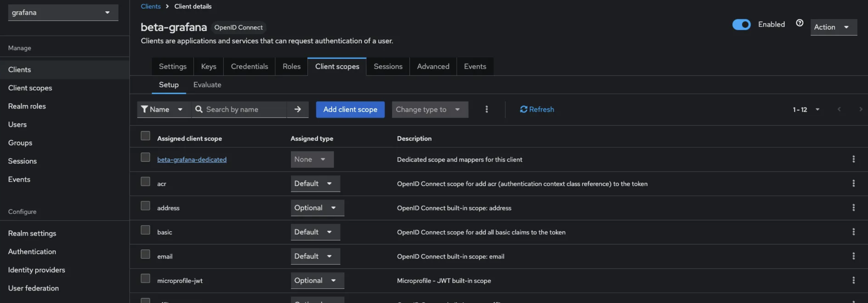The image size is (868, 303).
Task: Check the acr scope checkbox
Action: tap(145, 181)
